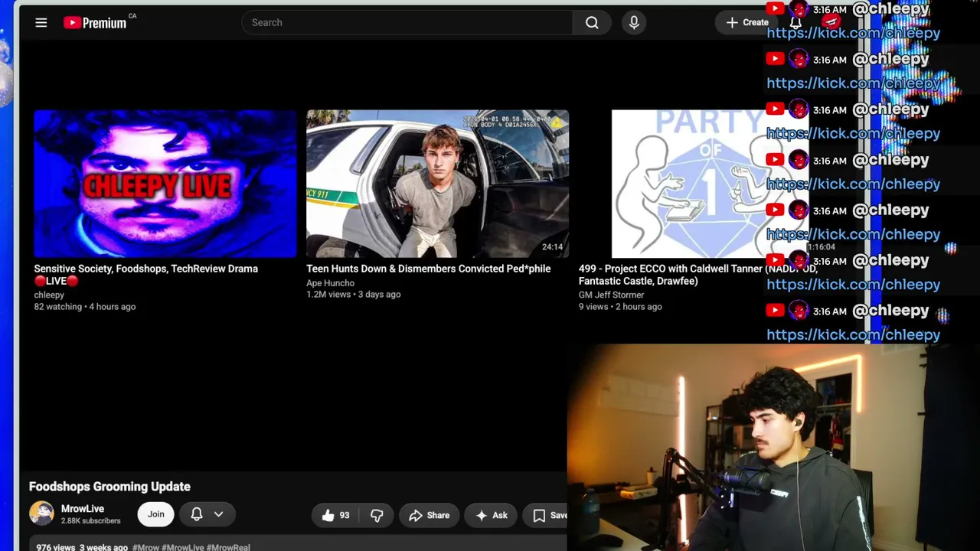Open the #MrowReal hashtag
This screenshot has width=980, height=551.
[x=228, y=547]
